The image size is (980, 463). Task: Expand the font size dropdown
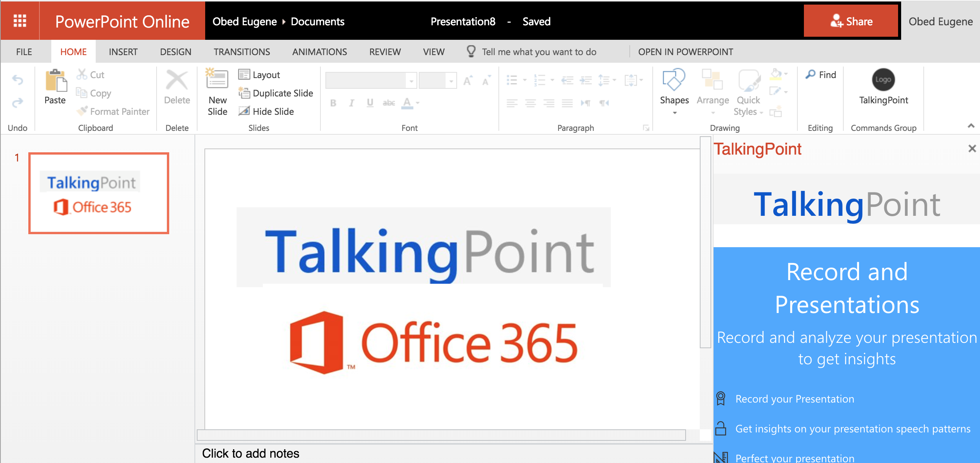[x=451, y=81]
